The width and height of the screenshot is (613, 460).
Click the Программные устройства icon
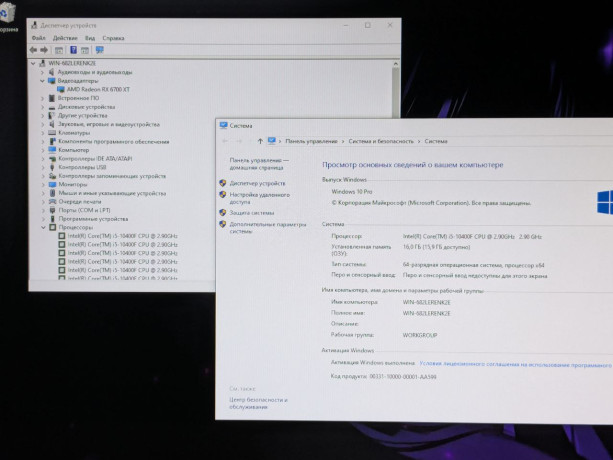tap(52, 219)
